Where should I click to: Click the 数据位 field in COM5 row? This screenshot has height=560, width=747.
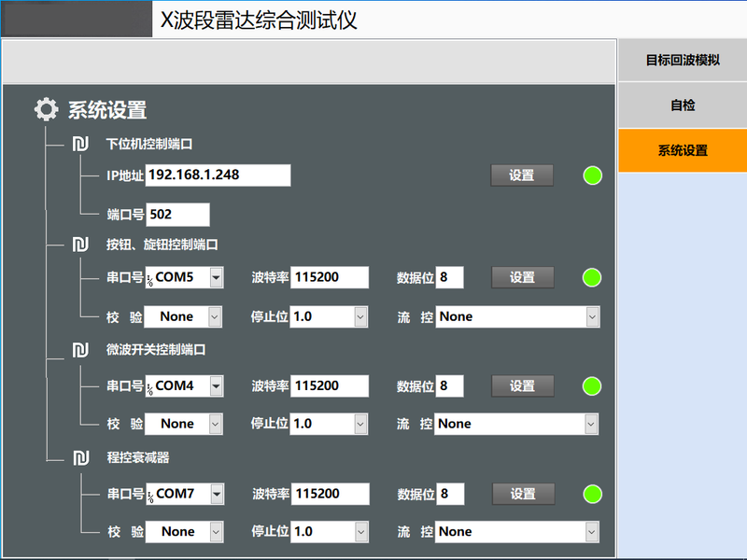pyautogui.click(x=449, y=277)
